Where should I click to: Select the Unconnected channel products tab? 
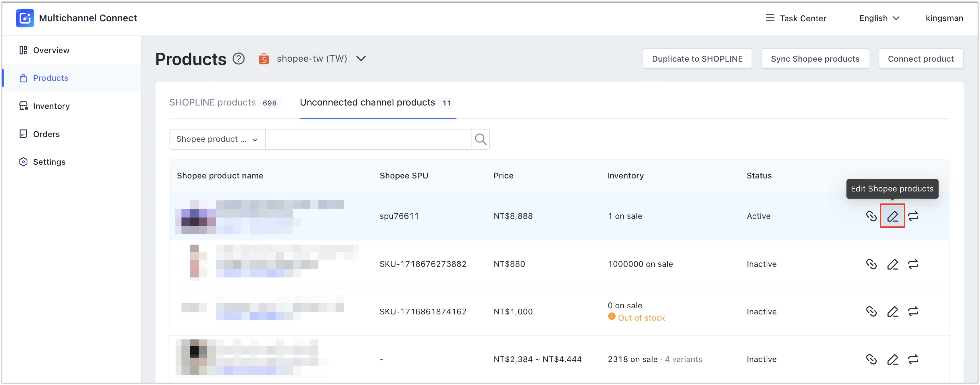click(378, 103)
